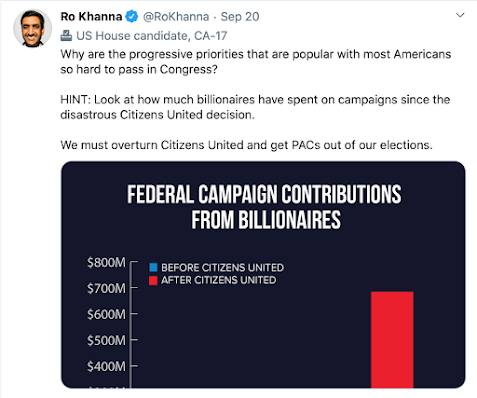Screen dimensions: 477x398
Task: Click the red After Citizens United swatch
Action: 153,280
